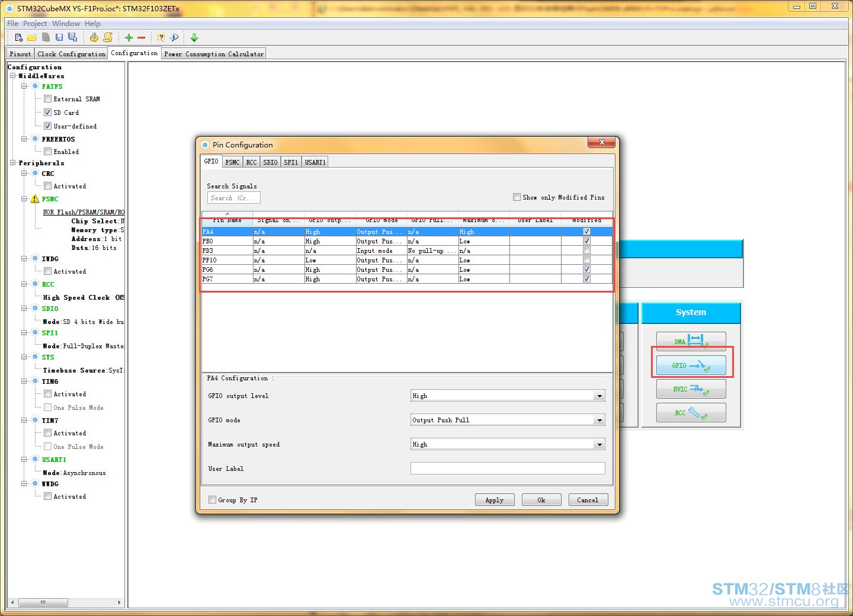Open the Maximum output speed dropdown
853x616 pixels.
(599, 444)
